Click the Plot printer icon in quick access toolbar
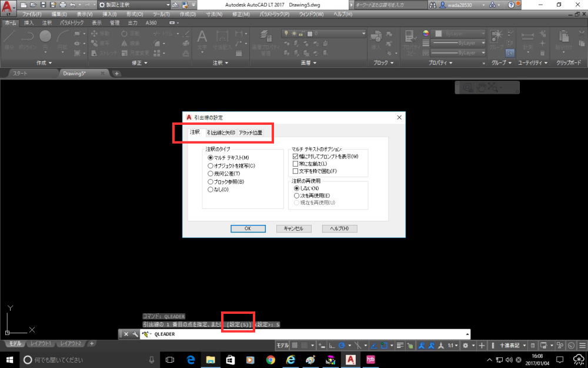 [x=63, y=5]
